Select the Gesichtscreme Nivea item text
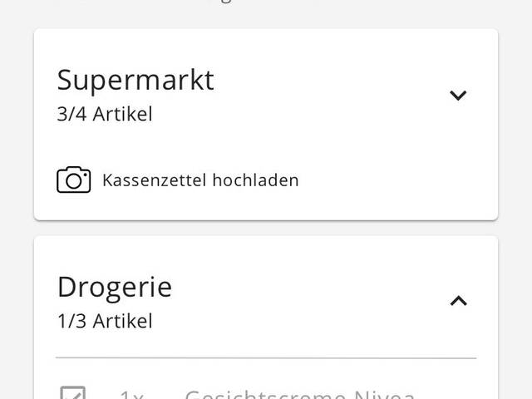 click(299, 394)
